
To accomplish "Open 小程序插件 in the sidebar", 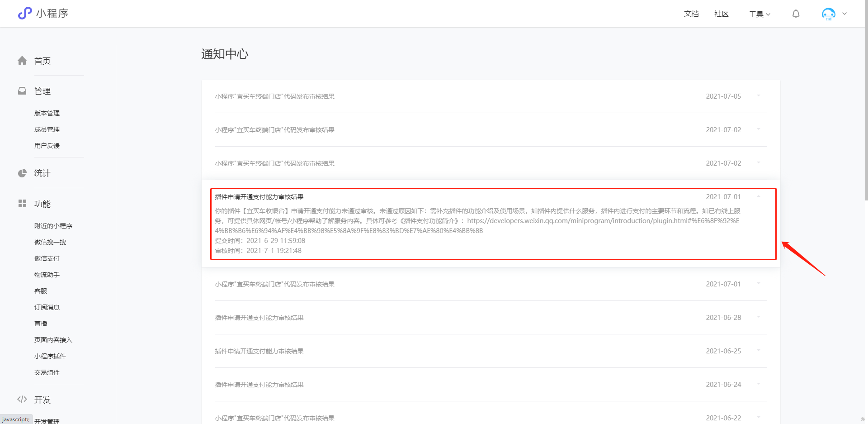I will (50, 356).
